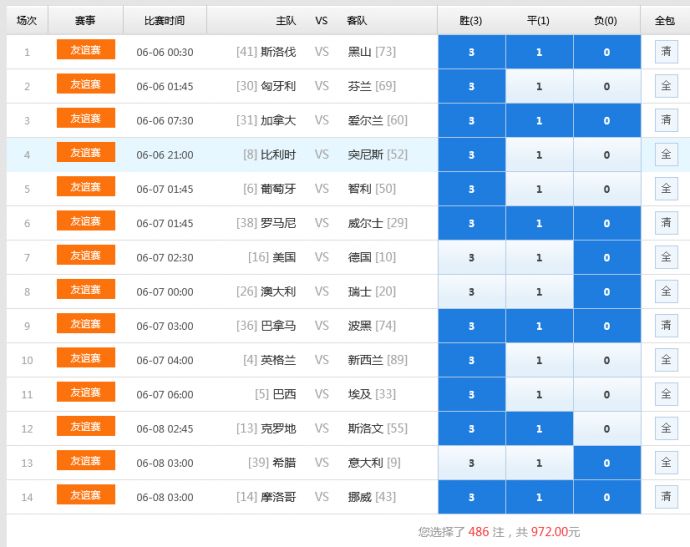The width and height of the screenshot is (690, 547).
Task: Toggle draw (1) for match 2 匈牙利 vs 芬兰
Action: coord(539,86)
